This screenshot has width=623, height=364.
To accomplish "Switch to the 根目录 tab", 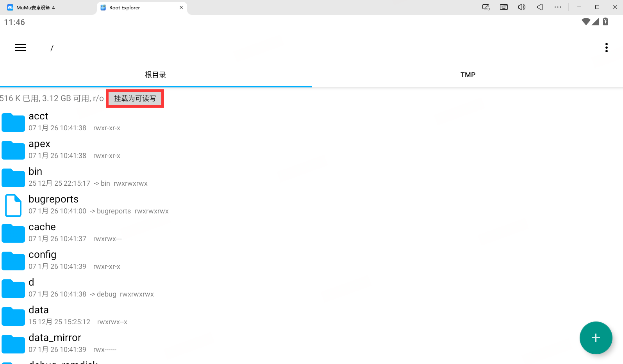I will [x=155, y=75].
